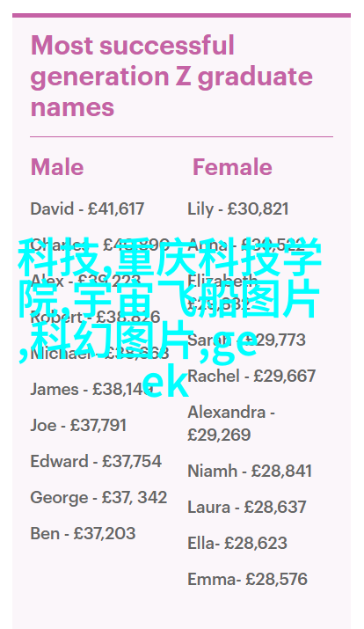Select the James - £38,144 row
Image resolution: width=364 pixels, height=629 pixels.
(x=91, y=390)
